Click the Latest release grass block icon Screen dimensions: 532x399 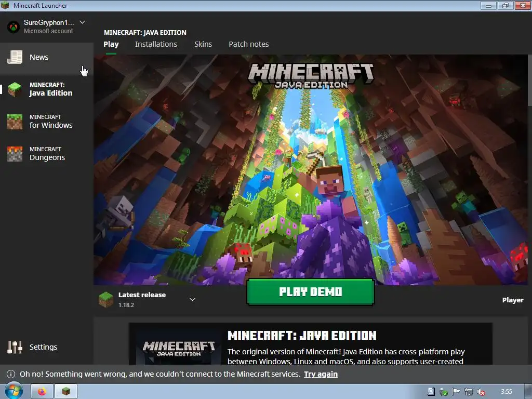point(106,300)
